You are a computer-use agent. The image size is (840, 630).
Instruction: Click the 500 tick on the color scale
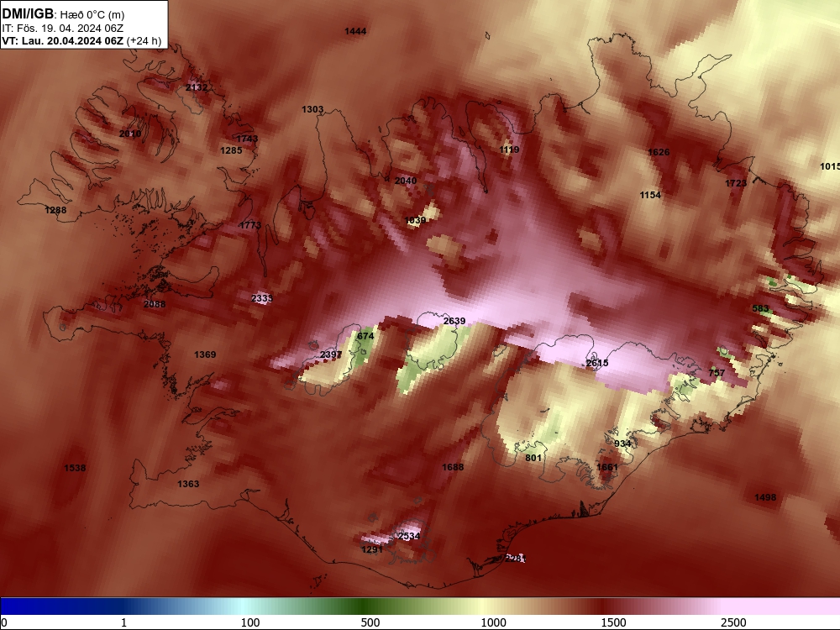[x=370, y=622]
